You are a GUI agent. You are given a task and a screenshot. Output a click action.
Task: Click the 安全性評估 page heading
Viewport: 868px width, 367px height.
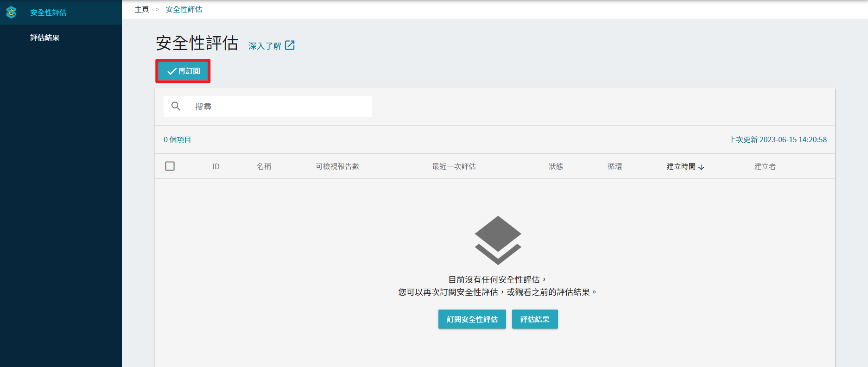tap(197, 43)
